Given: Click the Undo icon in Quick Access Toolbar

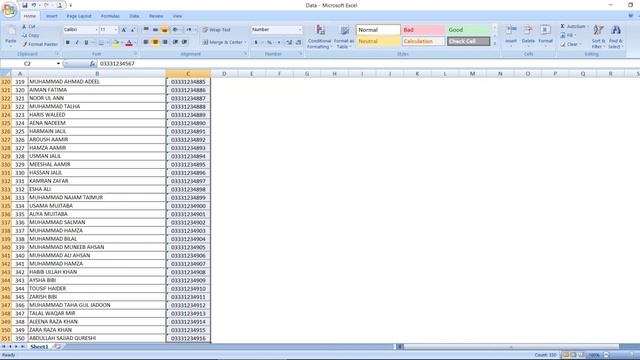Looking at the screenshot, I should pos(34,5).
